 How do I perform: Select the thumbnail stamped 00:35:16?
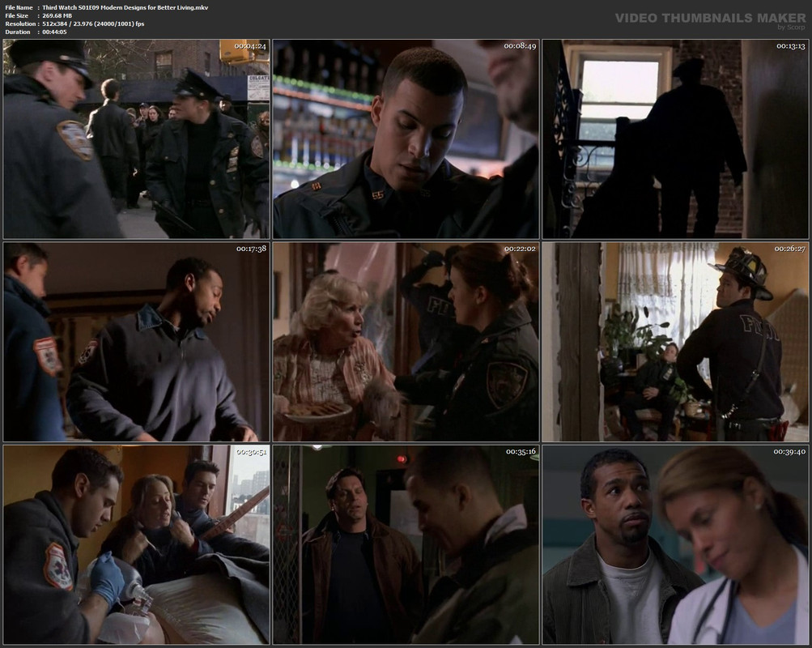[406, 544]
